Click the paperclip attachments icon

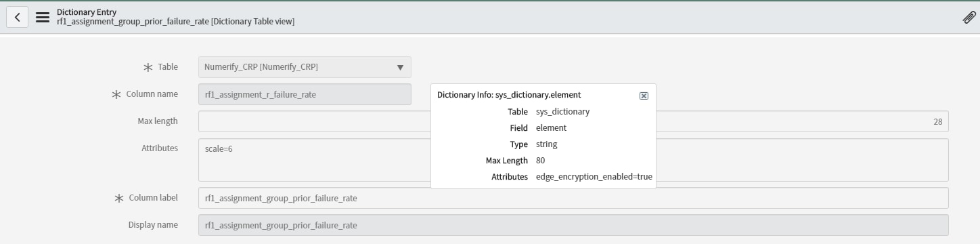tap(968, 18)
